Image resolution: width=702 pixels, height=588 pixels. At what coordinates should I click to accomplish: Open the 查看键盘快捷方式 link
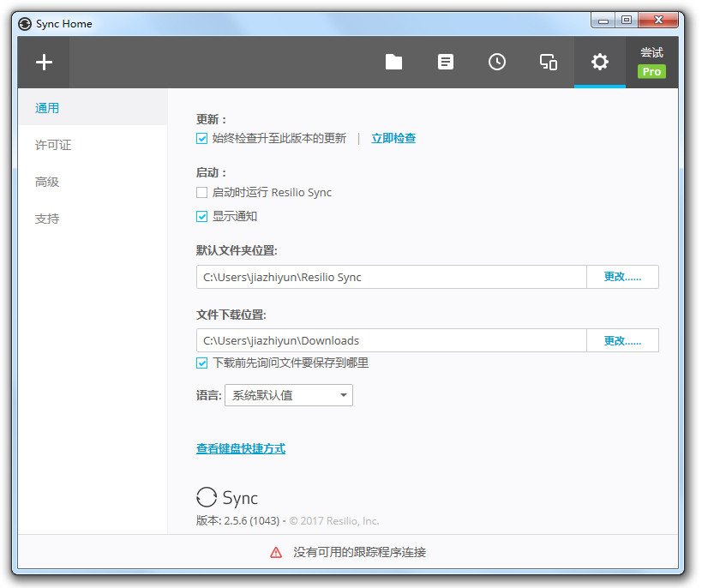pos(239,448)
